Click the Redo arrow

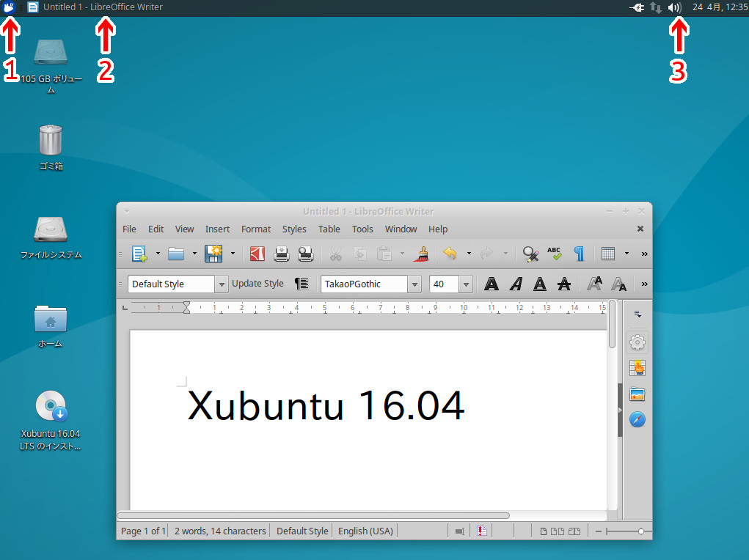click(486, 253)
